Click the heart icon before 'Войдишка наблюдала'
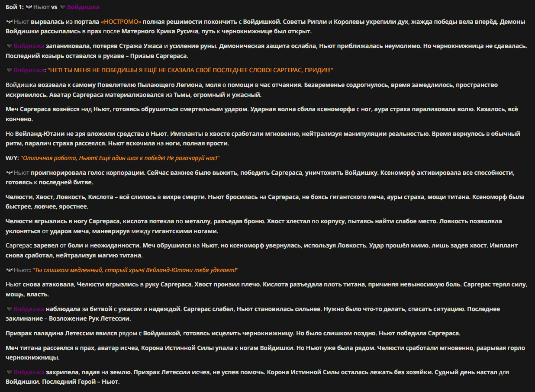Screen dimensions: 535x392 tap(9, 309)
